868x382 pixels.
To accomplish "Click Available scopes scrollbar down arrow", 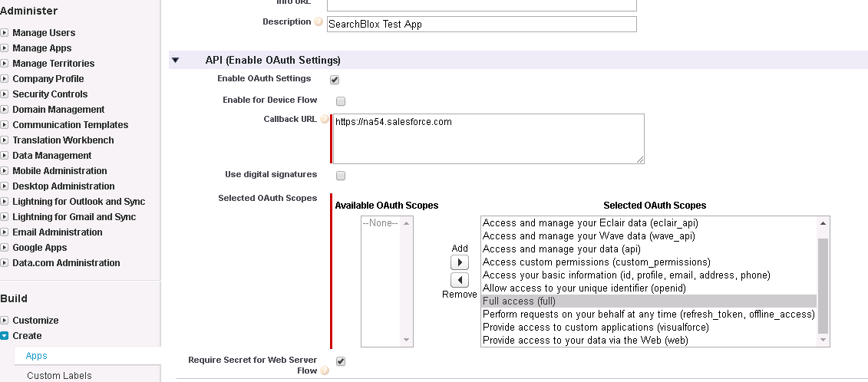I will coord(406,340).
